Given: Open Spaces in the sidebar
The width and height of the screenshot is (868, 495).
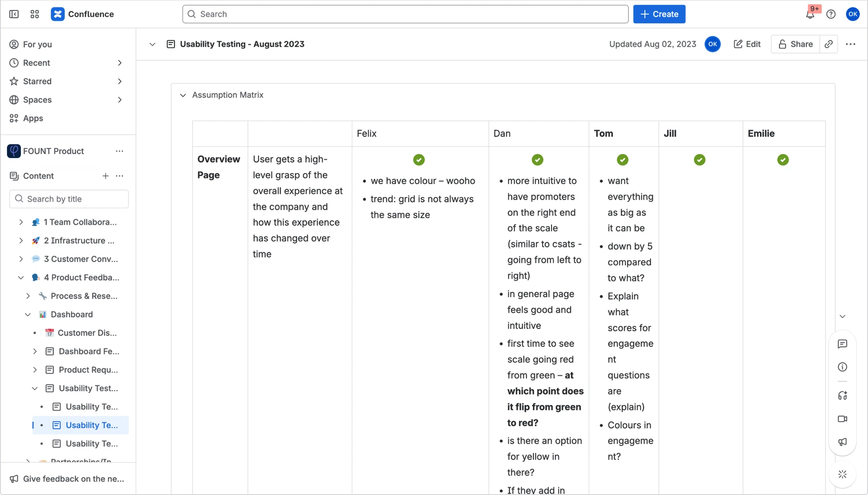Looking at the screenshot, I should click(x=37, y=100).
